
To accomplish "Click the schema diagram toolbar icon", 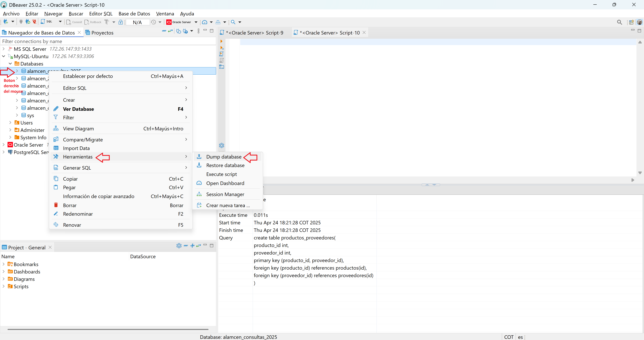I will click(218, 22).
